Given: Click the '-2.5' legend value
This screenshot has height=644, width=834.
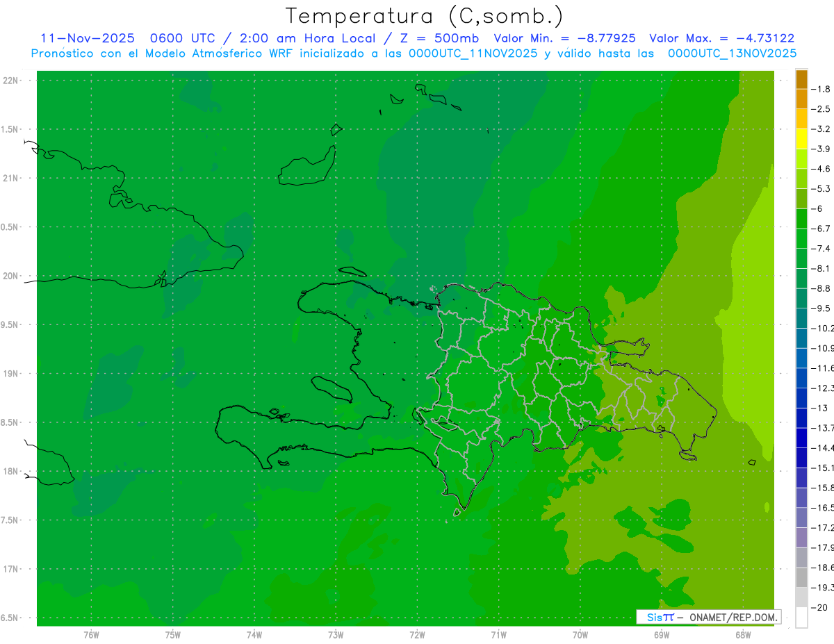Looking at the screenshot, I should tap(821, 110).
